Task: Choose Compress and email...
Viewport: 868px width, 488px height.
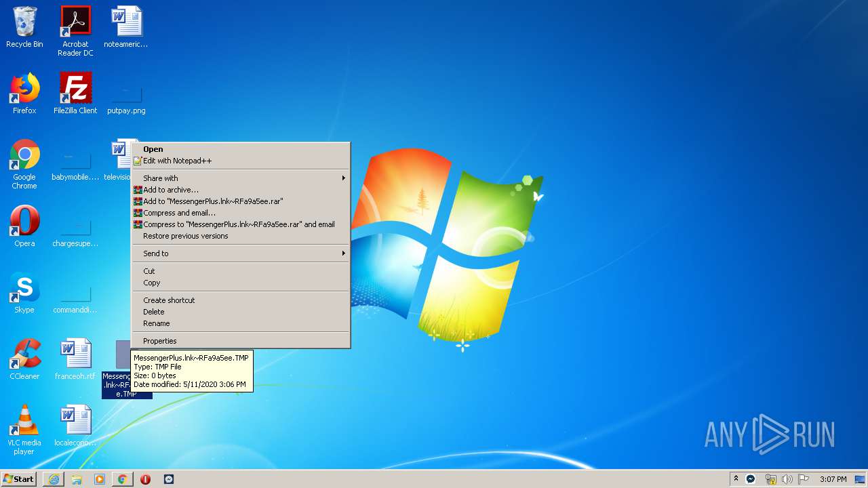Action: pos(241,213)
